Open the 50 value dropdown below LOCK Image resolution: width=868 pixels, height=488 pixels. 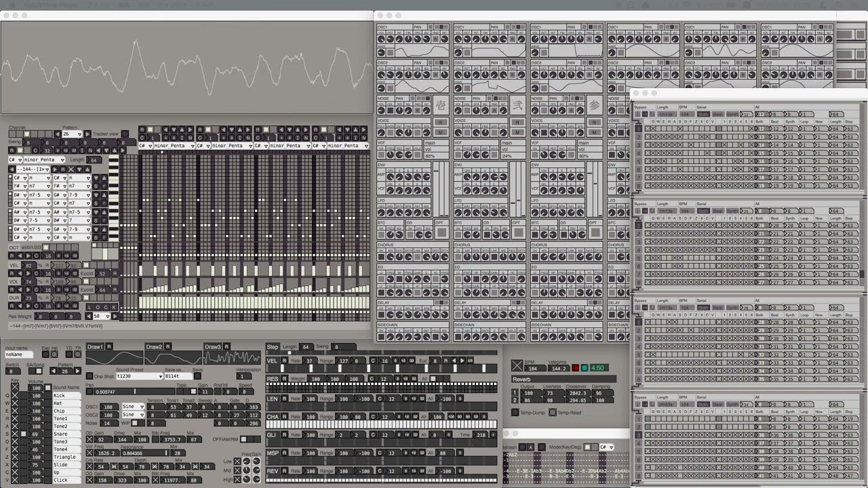[102, 316]
